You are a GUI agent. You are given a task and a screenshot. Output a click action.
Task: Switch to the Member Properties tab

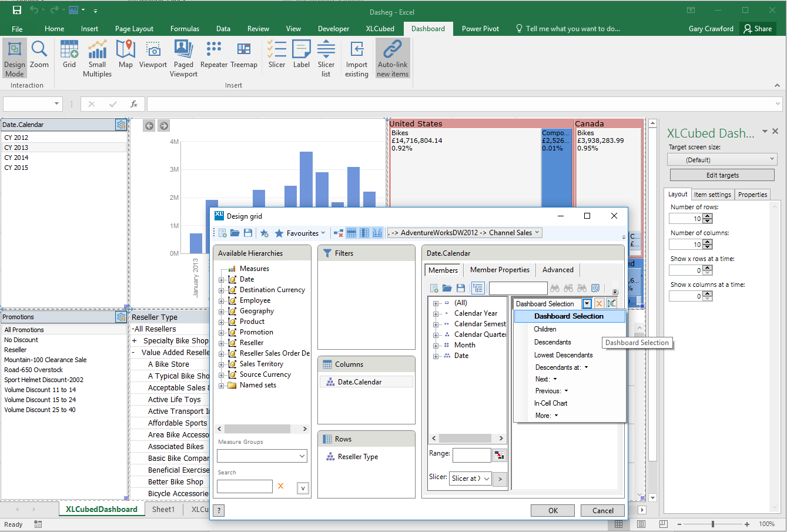pos(500,270)
